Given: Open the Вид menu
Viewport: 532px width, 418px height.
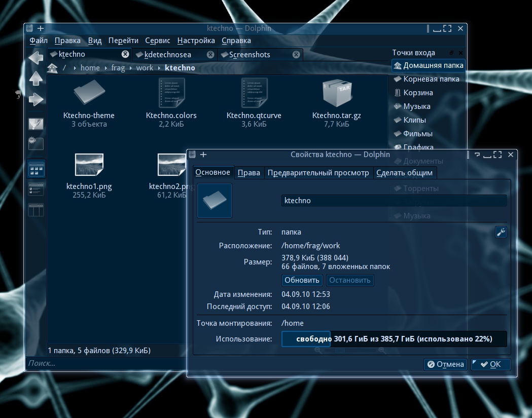Looking at the screenshot, I should (x=95, y=41).
